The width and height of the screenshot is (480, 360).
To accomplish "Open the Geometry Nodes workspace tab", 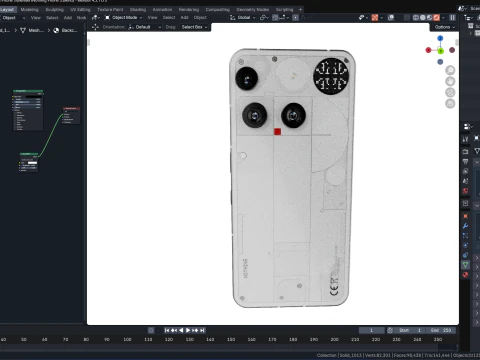I will pos(252,10).
